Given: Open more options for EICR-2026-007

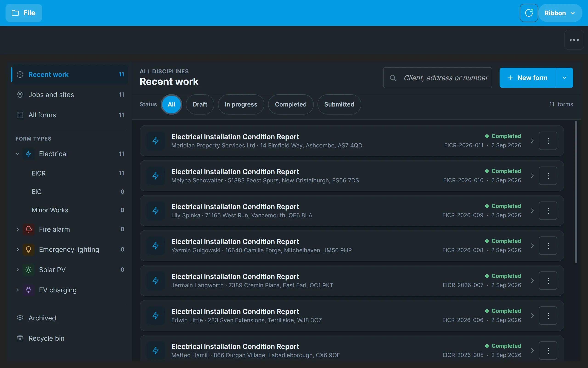Looking at the screenshot, I should 548,281.
